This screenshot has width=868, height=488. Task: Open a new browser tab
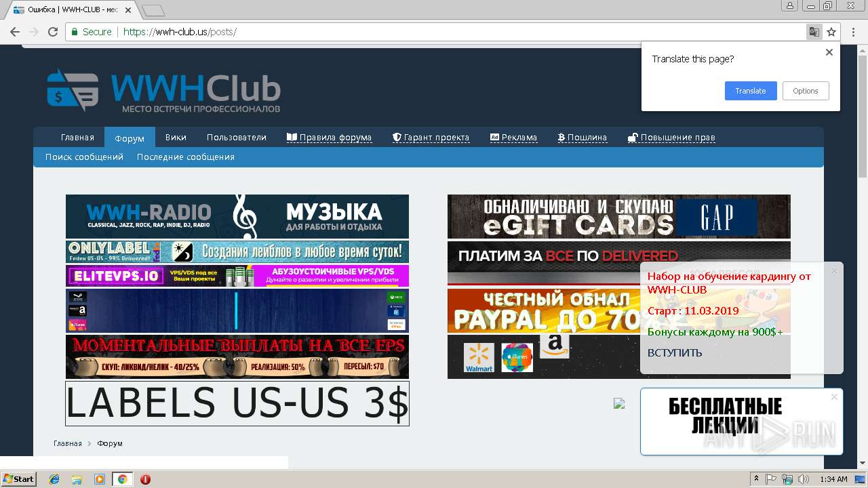(x=153, y=10)
